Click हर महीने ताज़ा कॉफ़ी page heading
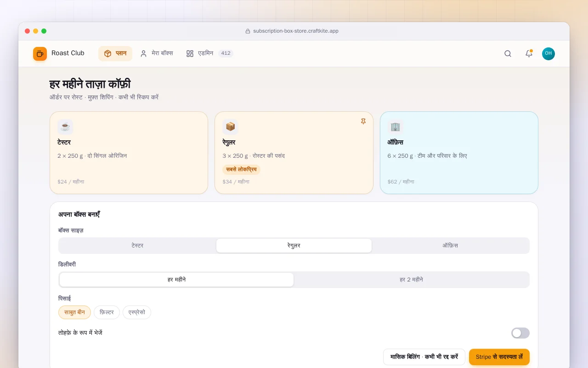The width and height of the screenshot is (588, 368). point(90,84)
